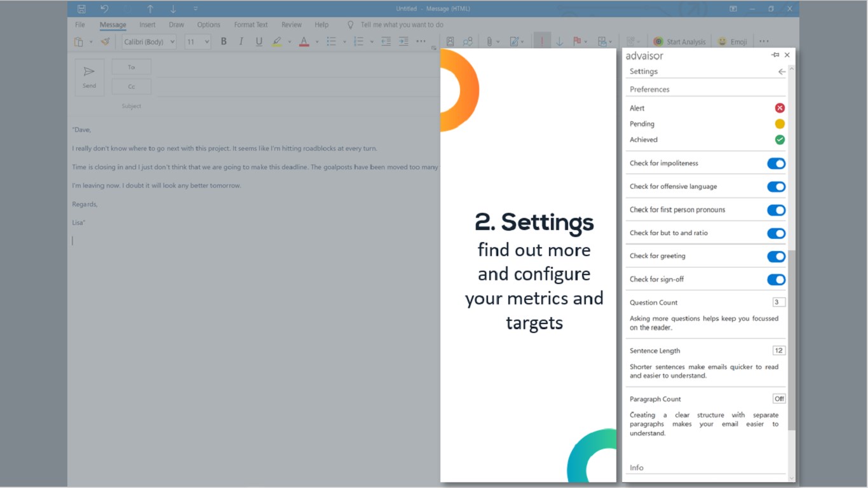868x488 pixels.
Task: Set the High Importance exclamation flag
Action: [542, 41]
